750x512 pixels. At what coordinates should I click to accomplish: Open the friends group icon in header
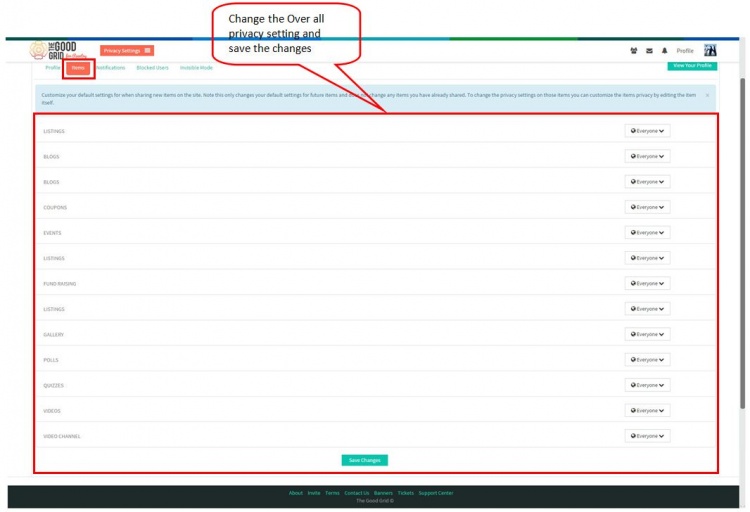click(x=634, y=51)
